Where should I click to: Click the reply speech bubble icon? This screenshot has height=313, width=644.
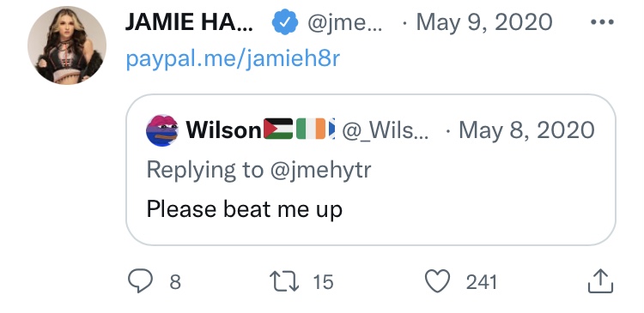coord(141,281)
